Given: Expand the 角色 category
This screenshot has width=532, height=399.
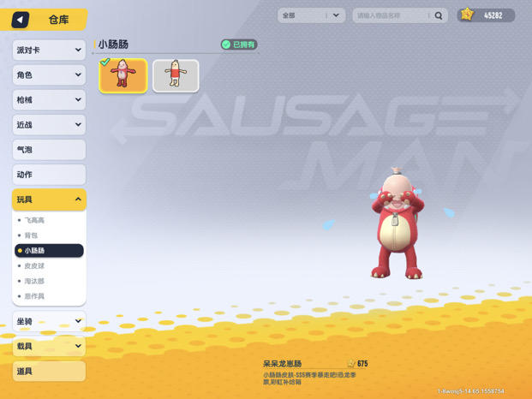Looking at the screenshot, I should (x=49, y=74).
